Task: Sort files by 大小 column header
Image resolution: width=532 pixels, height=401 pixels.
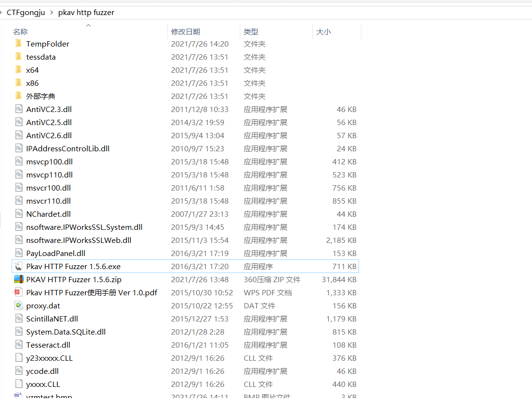Action: coord(324,32)
